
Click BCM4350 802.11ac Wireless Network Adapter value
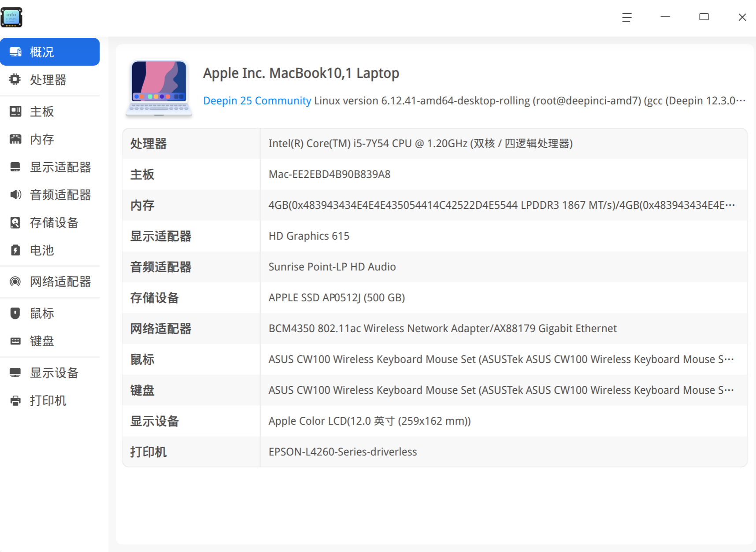(442, 329)
